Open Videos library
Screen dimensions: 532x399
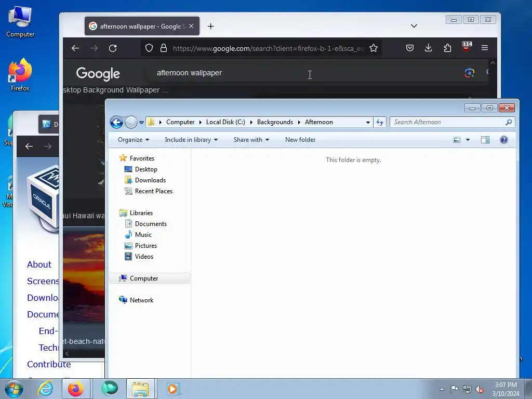click(x=144, y=257)
